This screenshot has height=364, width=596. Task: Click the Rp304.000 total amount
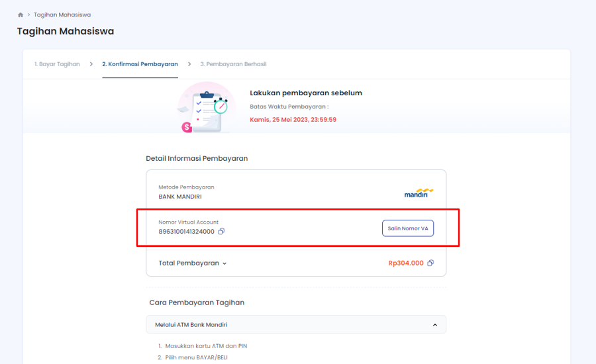405,263
